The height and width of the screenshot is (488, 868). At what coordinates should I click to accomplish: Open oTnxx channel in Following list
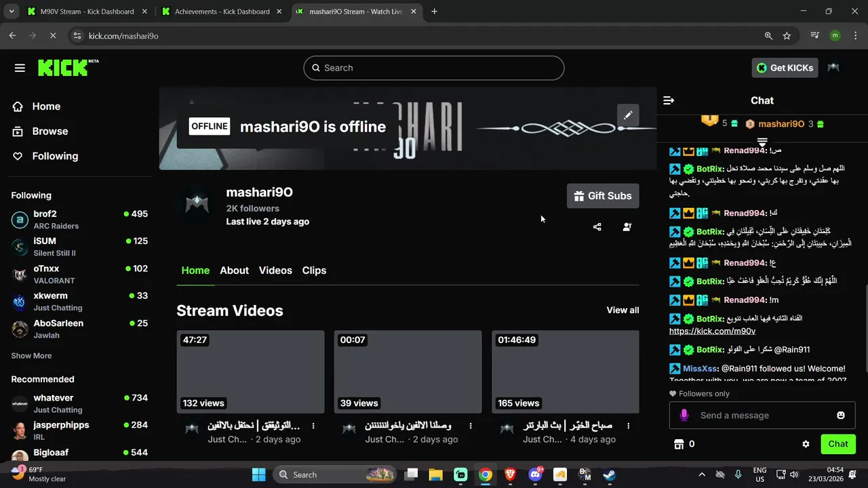tap(79, 274)
